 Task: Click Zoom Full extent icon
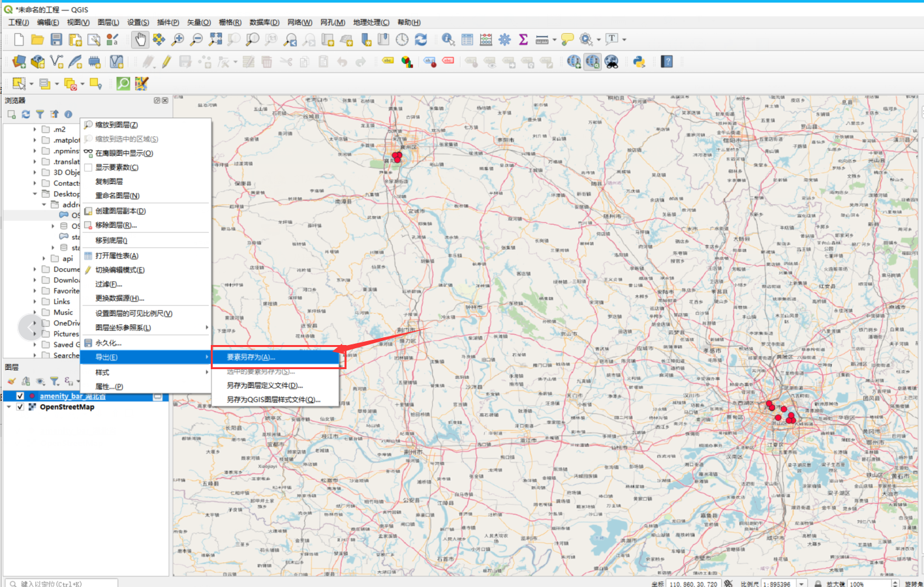coord(215,40)
